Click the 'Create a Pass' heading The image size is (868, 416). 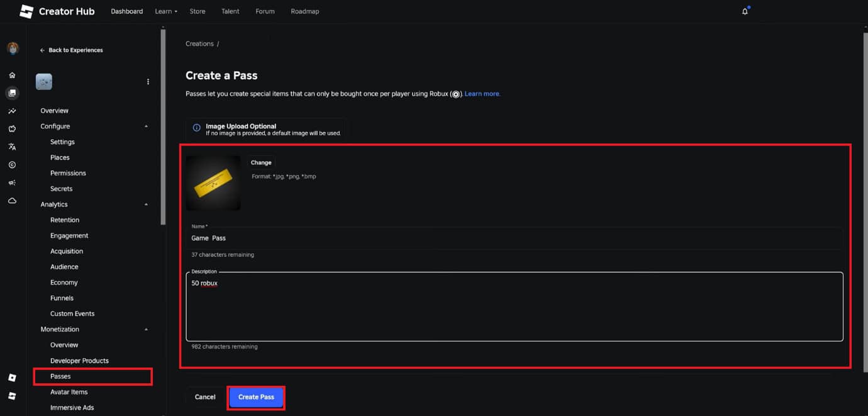point(221,76)
